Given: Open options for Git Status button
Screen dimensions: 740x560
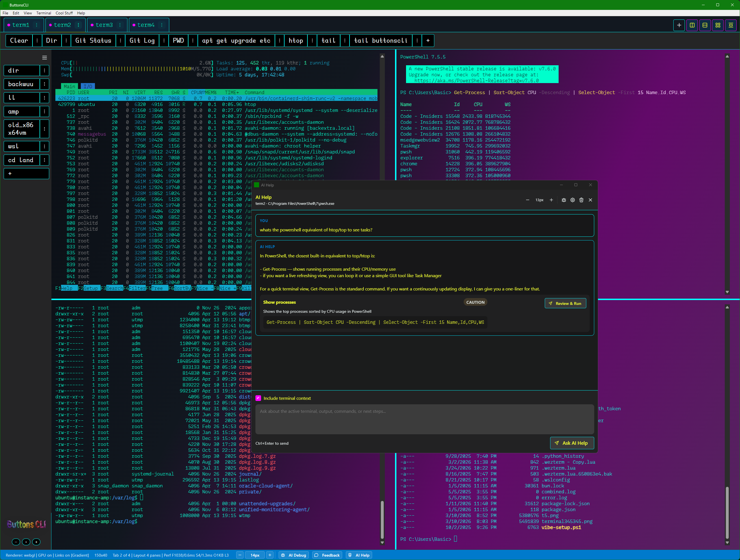Looking at the screenshot, I should tap(120, 40).
